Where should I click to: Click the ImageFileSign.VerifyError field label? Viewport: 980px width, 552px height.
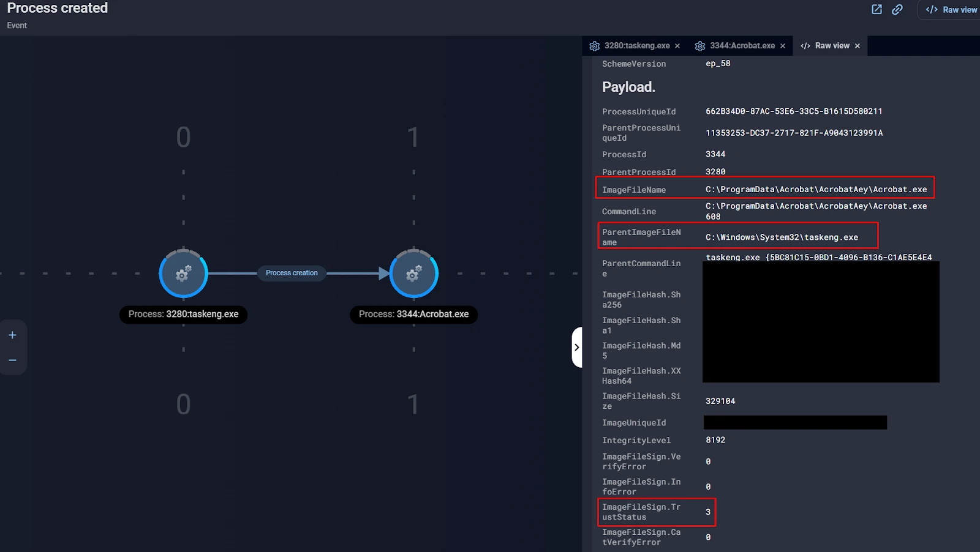[x=641, y=461]
